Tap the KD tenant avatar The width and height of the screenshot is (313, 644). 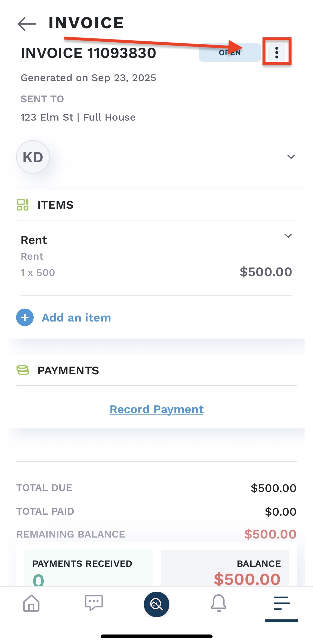pyautogui.click(x=33, y=157)
